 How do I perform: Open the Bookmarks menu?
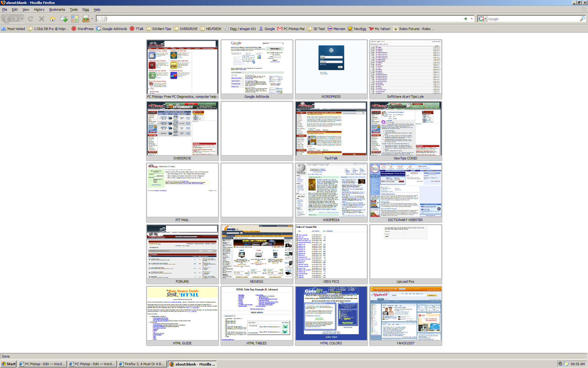(57, 10)
